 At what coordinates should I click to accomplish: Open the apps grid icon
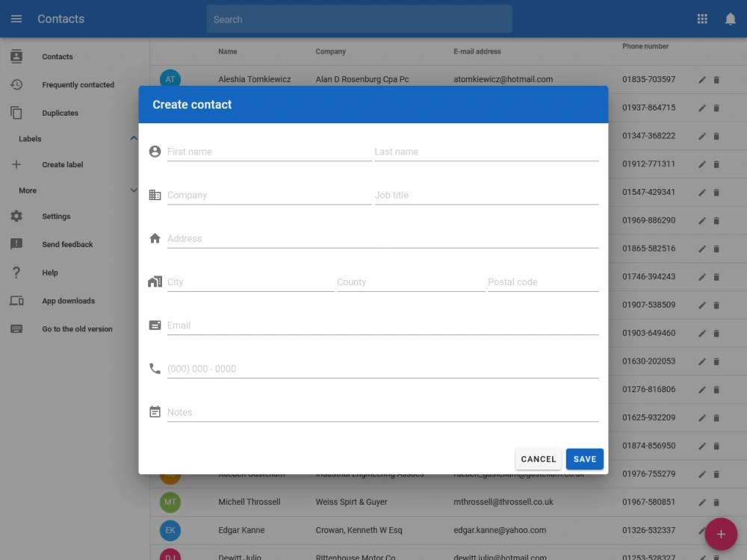(701, 19)
